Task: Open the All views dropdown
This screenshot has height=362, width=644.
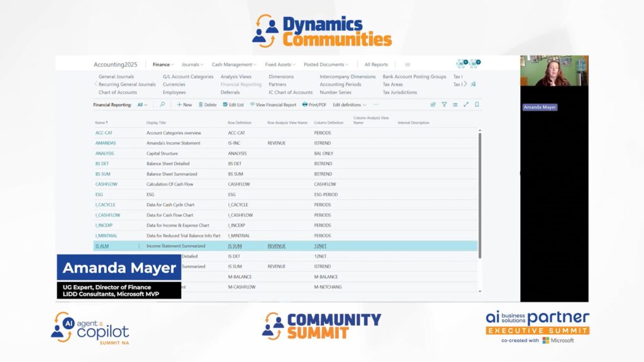Action: click(x=143, y=105)
